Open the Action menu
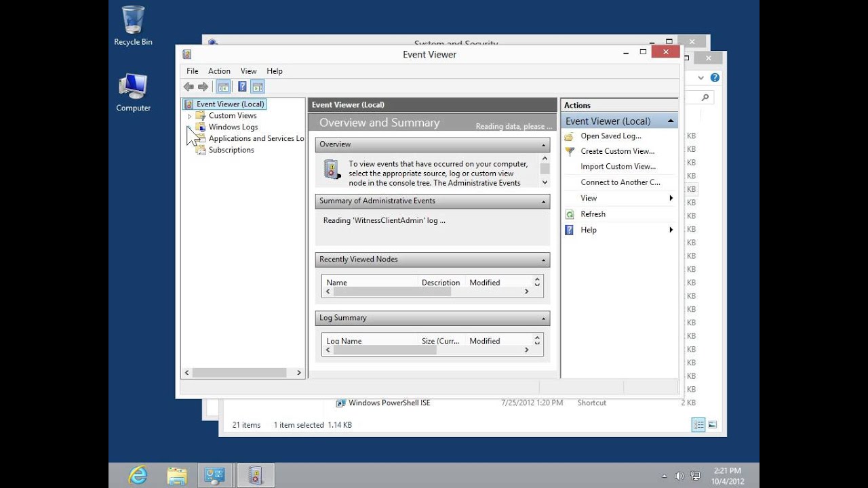This screenshot has width=868, height=488. coord(219,71)
